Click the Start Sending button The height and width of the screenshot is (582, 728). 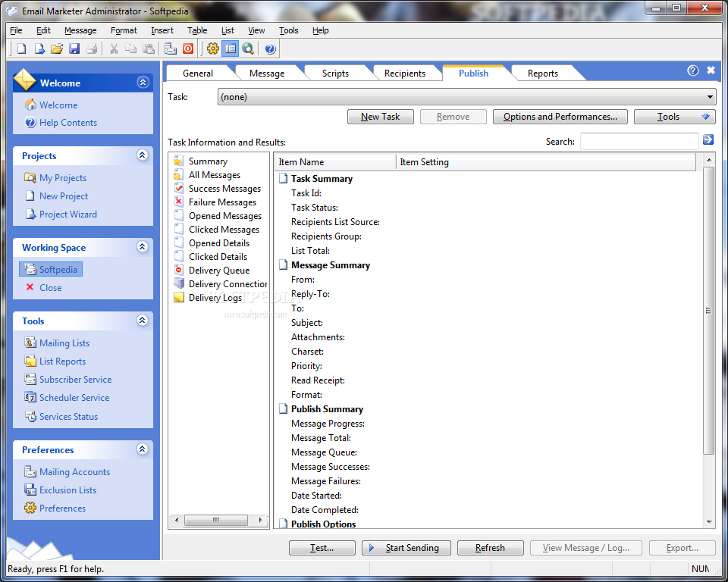tap(406, 548)
